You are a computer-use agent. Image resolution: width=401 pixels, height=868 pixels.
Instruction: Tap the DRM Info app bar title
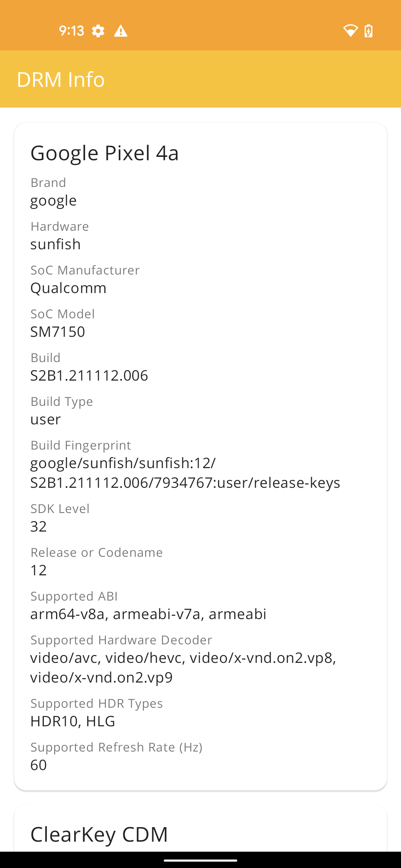61,79
